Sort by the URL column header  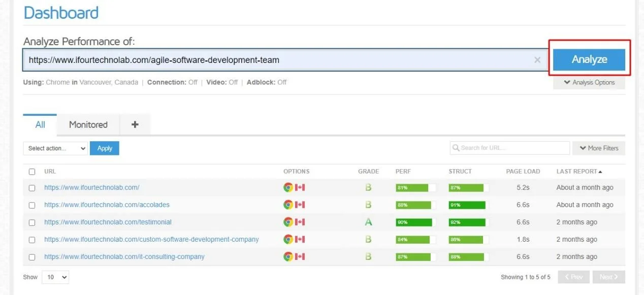pyautogui.click(x=50, y=172)
